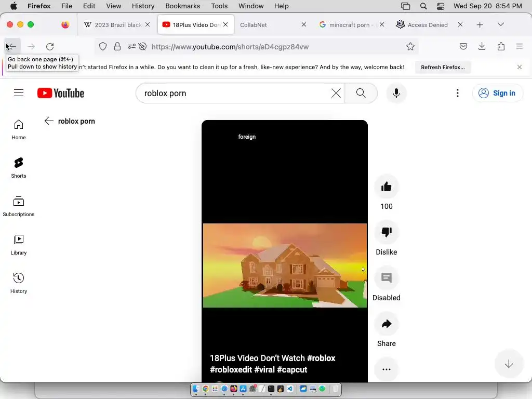This screenshot has width=532, height=399.
Task: Clear the YouTube search box text
Action: click(336, 93)
